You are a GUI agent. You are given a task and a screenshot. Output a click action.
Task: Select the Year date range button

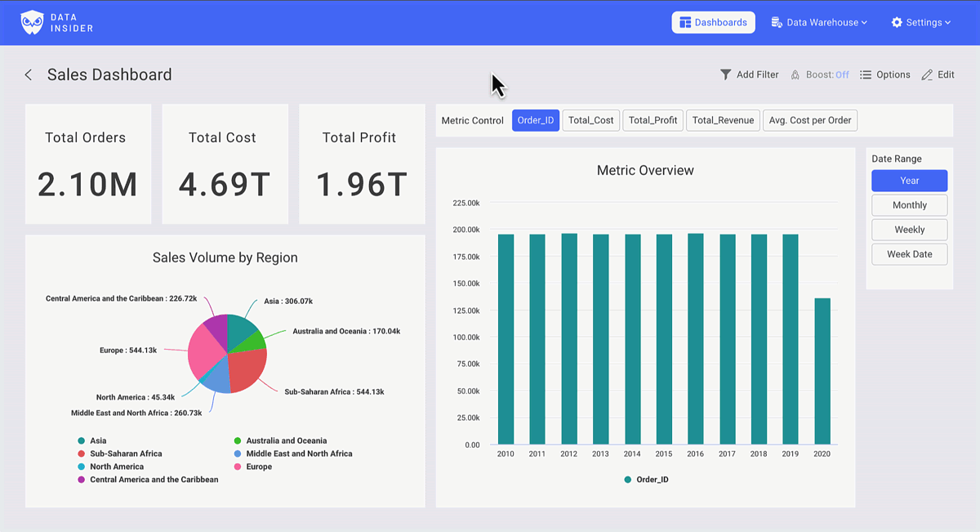tap(909, 181)
